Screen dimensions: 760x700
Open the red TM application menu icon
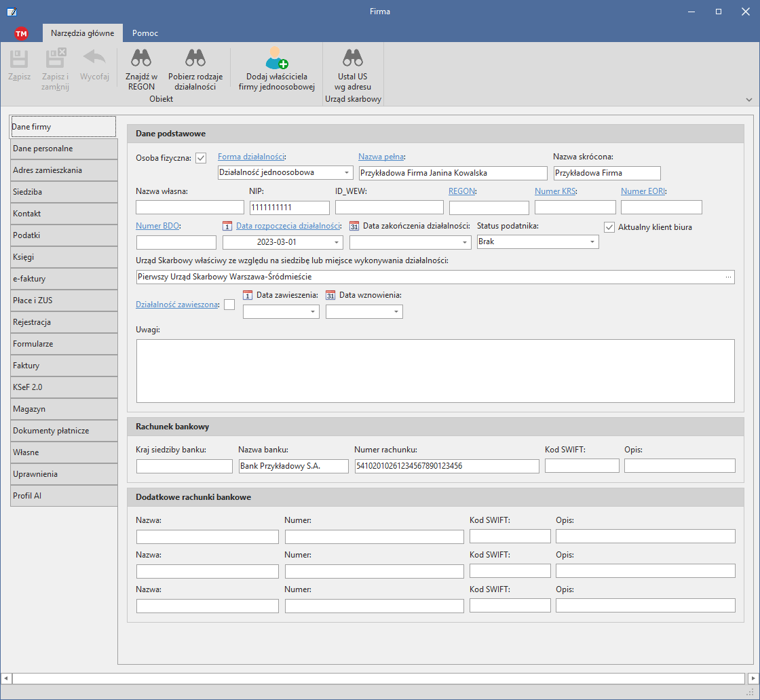click(21, 33)
